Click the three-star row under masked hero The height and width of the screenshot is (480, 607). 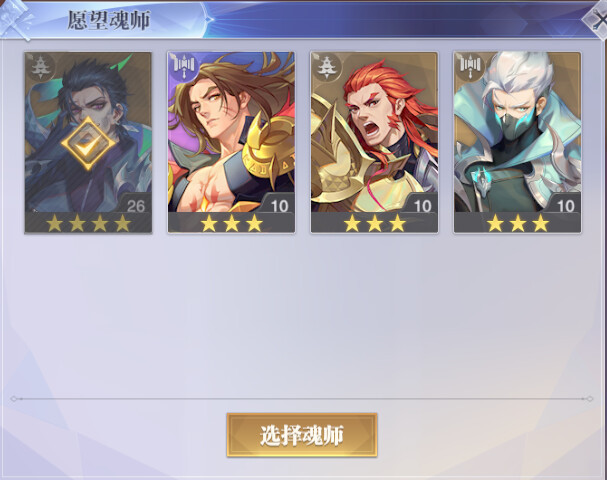coord(518,223)
